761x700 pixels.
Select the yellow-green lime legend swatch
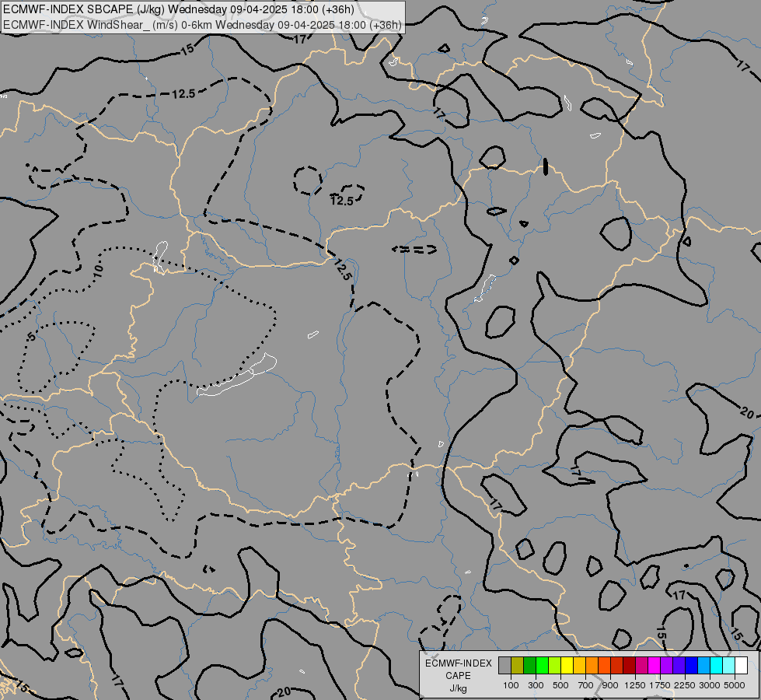coord(555,665)
